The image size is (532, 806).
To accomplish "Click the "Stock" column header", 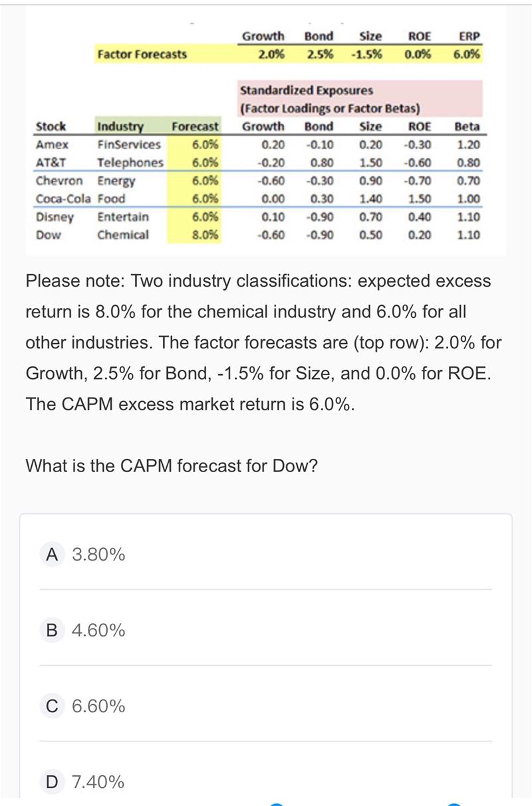I will tap(50, 126).
